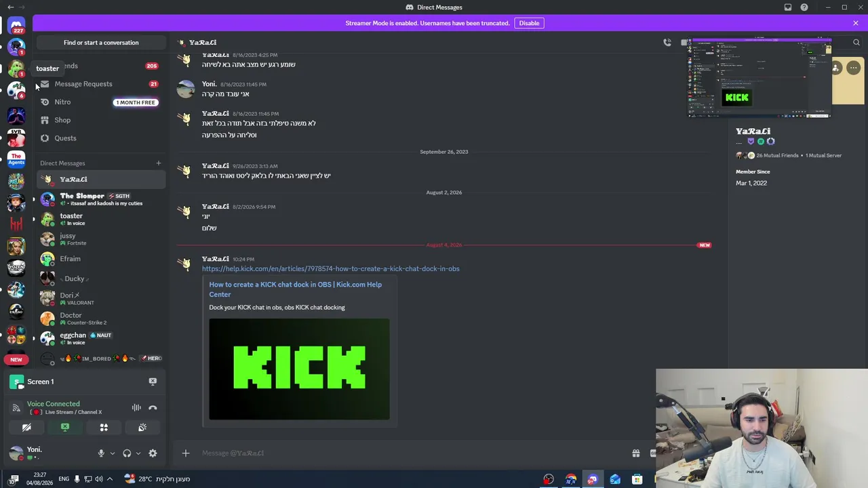
Task: Click Find or start a conversation
Action: 101,43
